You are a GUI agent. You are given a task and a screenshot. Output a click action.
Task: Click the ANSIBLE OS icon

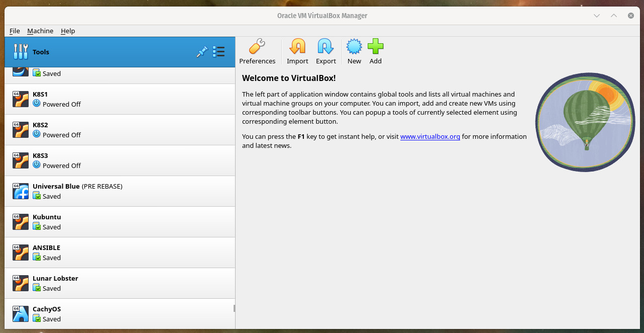coord(21,253)
